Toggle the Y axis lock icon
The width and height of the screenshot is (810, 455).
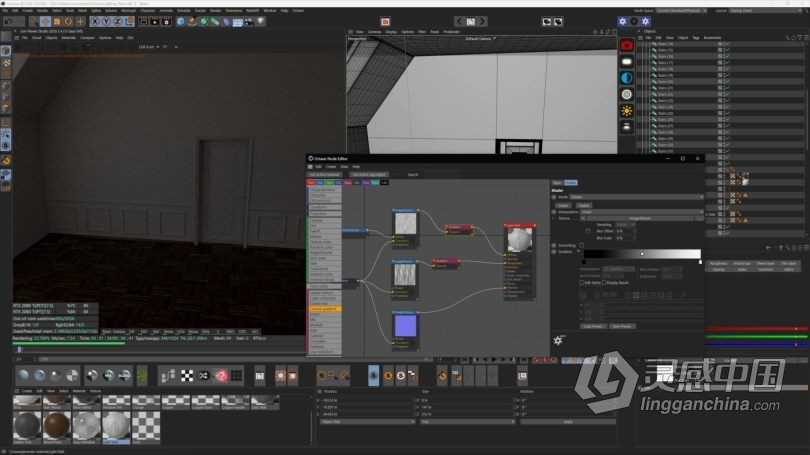pyautogui.click(x=106, y=22)
